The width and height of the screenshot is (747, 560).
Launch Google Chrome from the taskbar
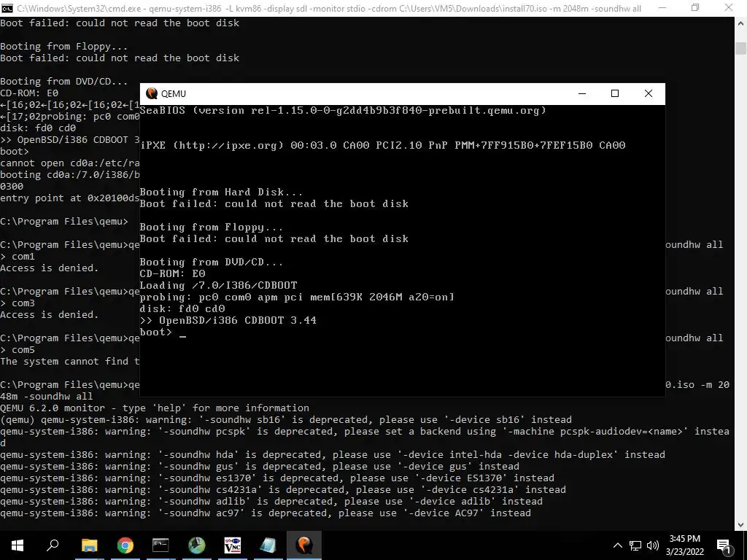(125, 545)
